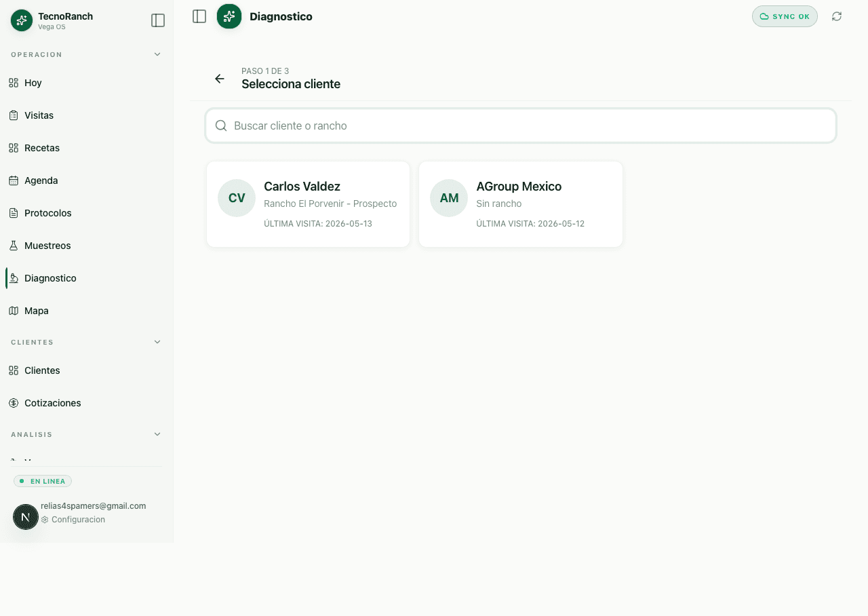Click the SYNC OK status badge
This screenshot has height=616, width=868.
point(785,16)
